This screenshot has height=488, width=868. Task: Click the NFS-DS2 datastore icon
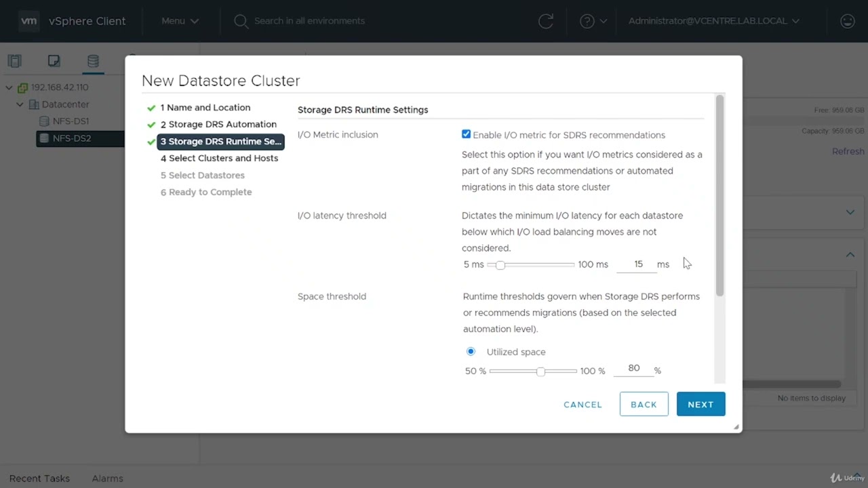[x=45, y=138]
